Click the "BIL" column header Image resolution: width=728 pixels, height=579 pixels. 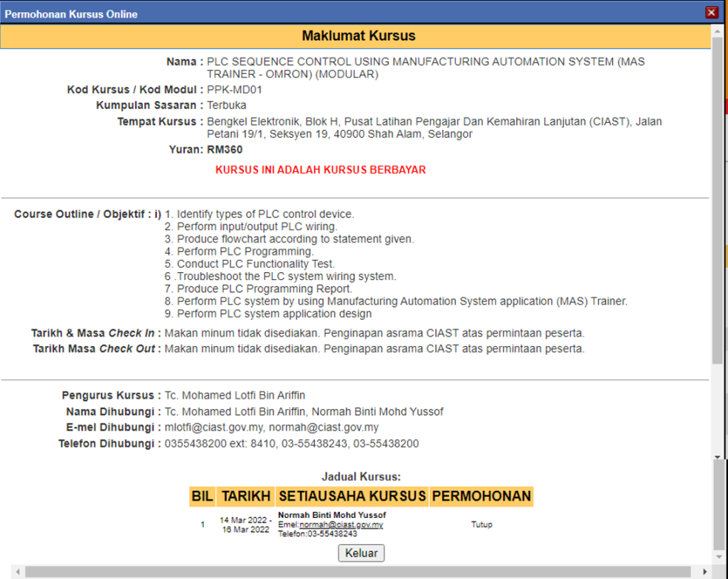[203, 497]
